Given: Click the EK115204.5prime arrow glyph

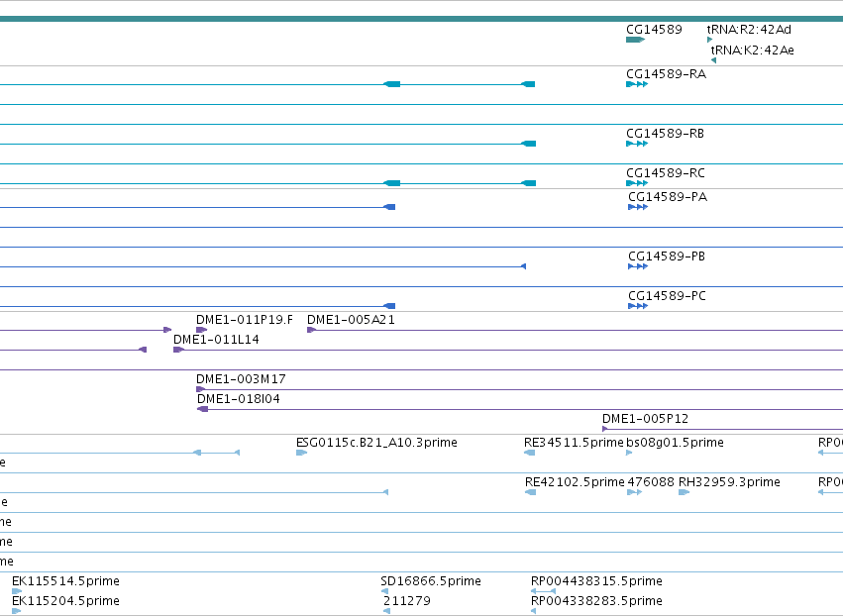Looking at the screenshot, I should pos(17,611).
